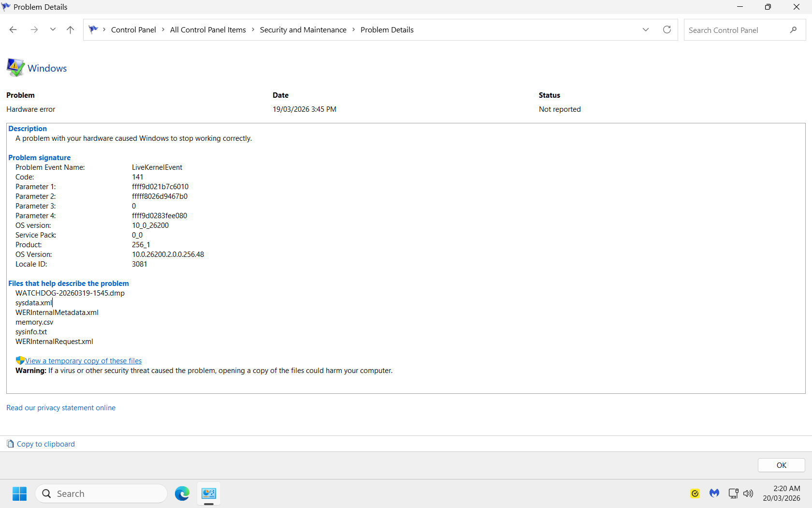Image resolution: width=812 pixels, height=508 pixels.
Task: Open Read our privacy statement online
Action: point(61,408)
